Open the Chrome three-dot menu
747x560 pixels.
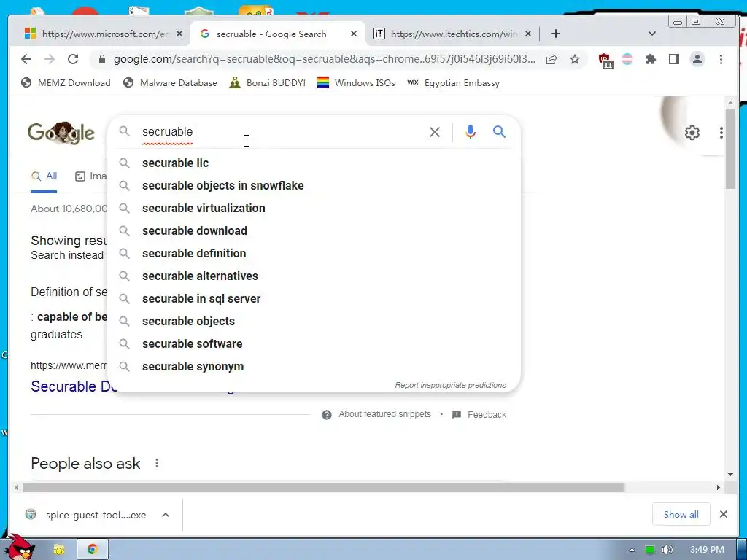coord(721,59)
